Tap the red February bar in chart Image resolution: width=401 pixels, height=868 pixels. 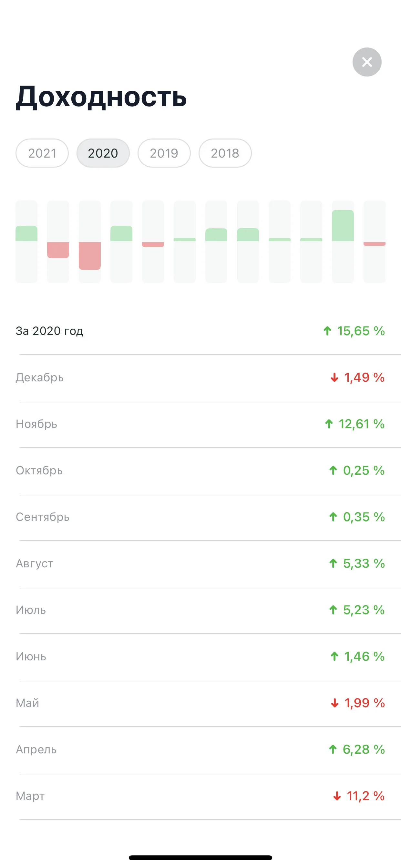click(58, 250)
